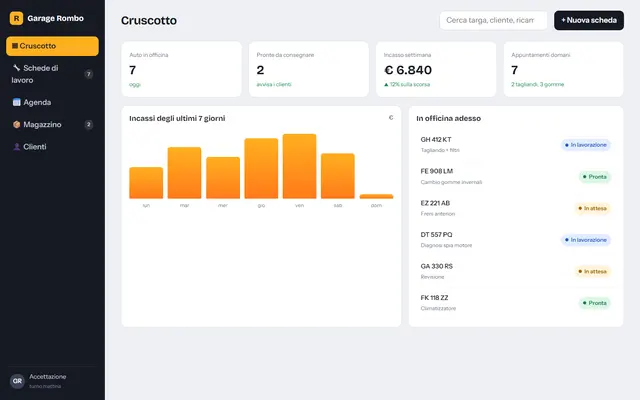The height and width of the screenshot is (400, 640).
Task: Click the euro icon on the chart card
Action: pos(391,118)
